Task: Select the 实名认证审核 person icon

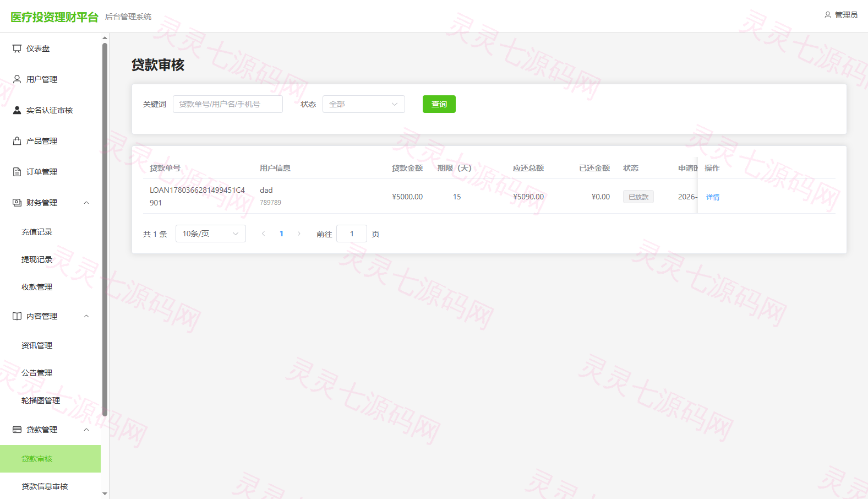Action: (17, 110)
